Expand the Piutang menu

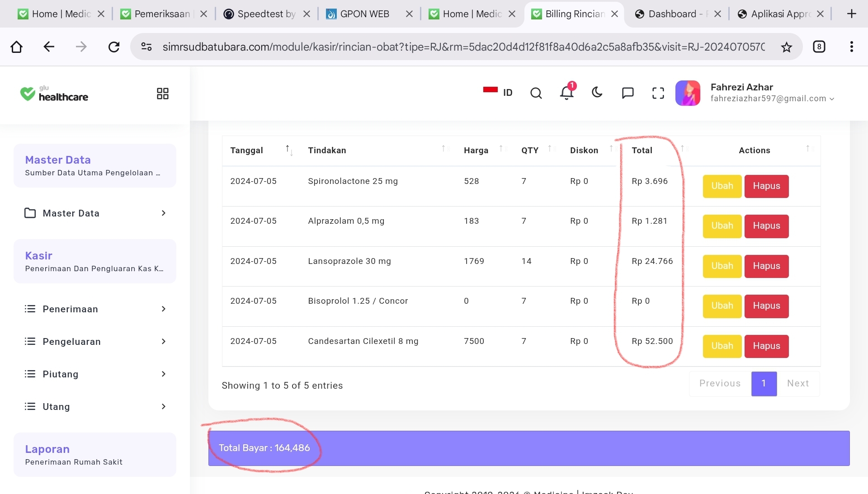95,374
